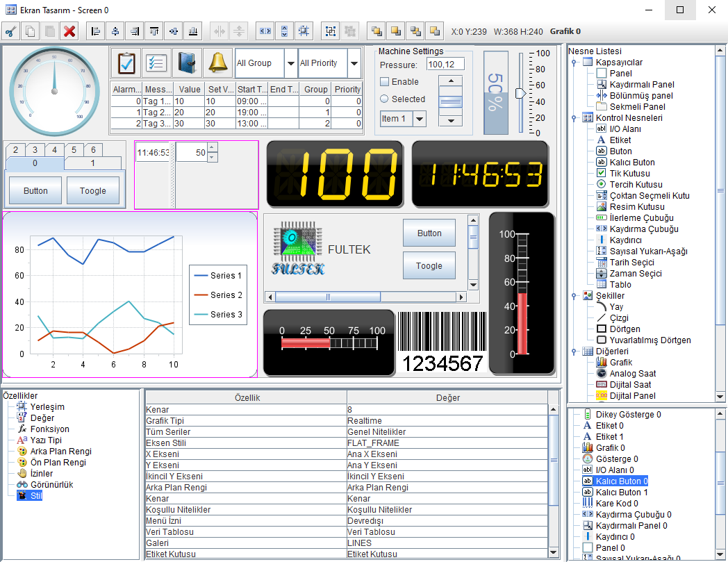The image size is (728, 562).
Task: Click the Pressure value input field
Action: click(445, 63)
